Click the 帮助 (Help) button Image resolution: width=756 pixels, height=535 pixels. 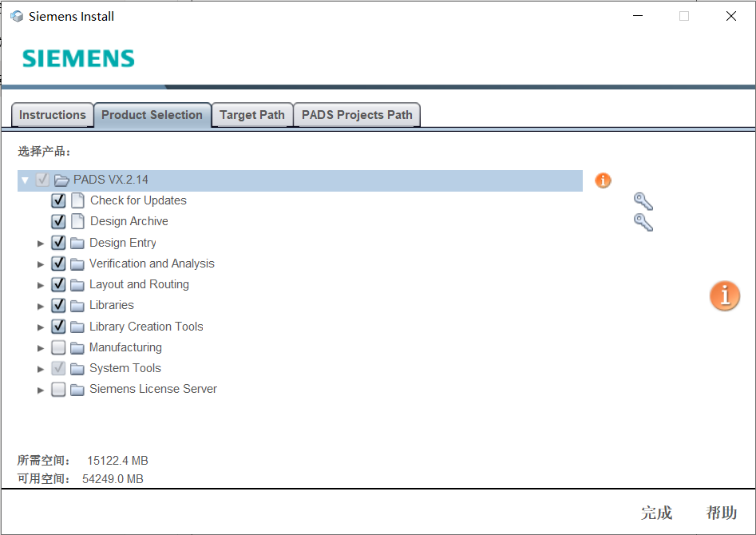722,513
